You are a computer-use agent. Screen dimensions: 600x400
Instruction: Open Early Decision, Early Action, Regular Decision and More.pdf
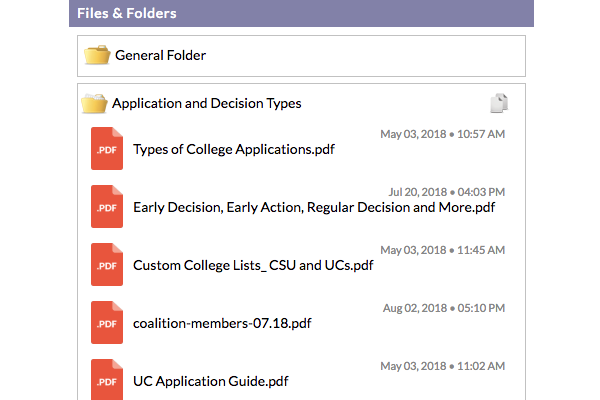314,207
